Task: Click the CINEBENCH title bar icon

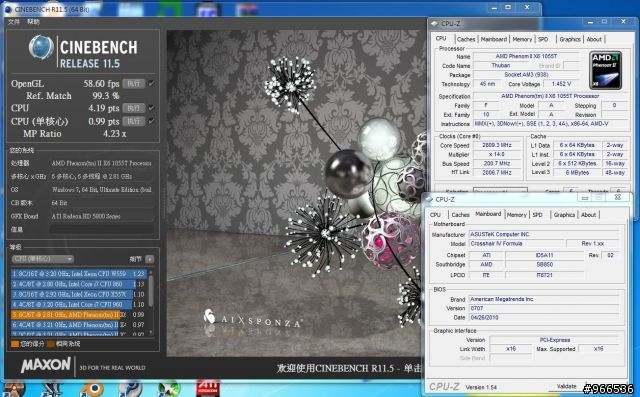Action: [8, 9]
